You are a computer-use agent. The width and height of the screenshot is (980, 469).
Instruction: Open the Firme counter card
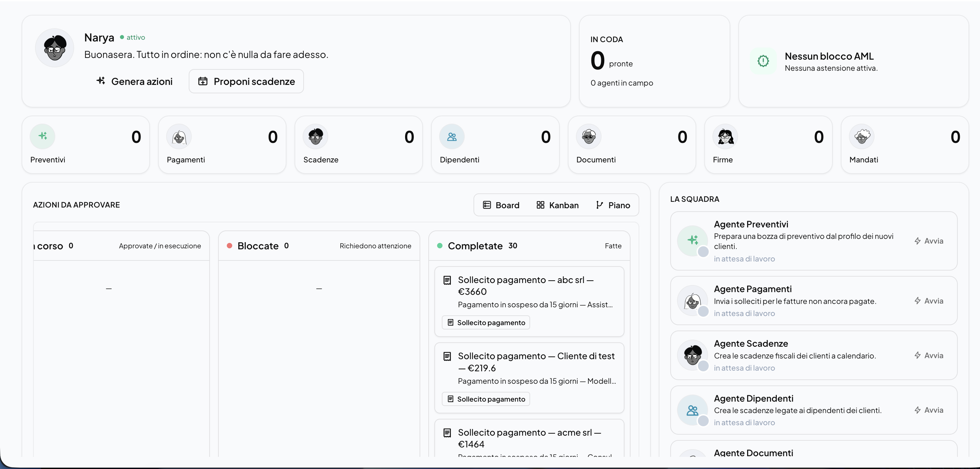[x=768, y=145]
